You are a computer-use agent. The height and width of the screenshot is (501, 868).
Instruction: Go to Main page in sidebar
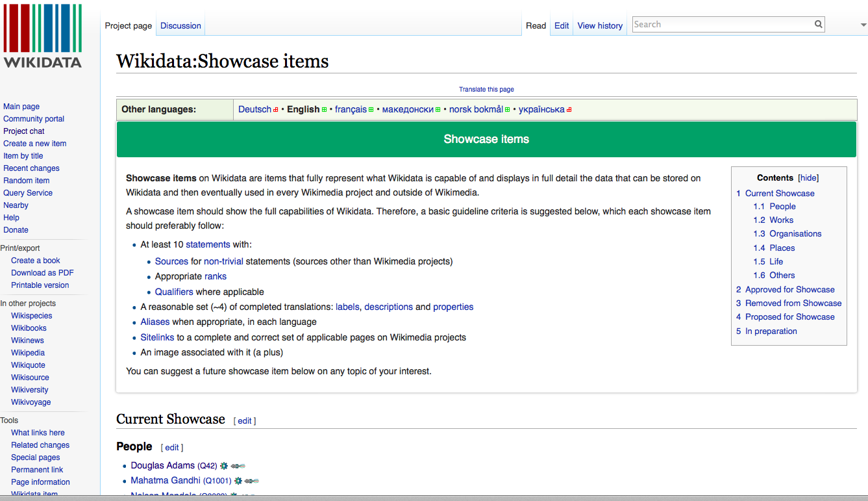click(x=21, y=107)
